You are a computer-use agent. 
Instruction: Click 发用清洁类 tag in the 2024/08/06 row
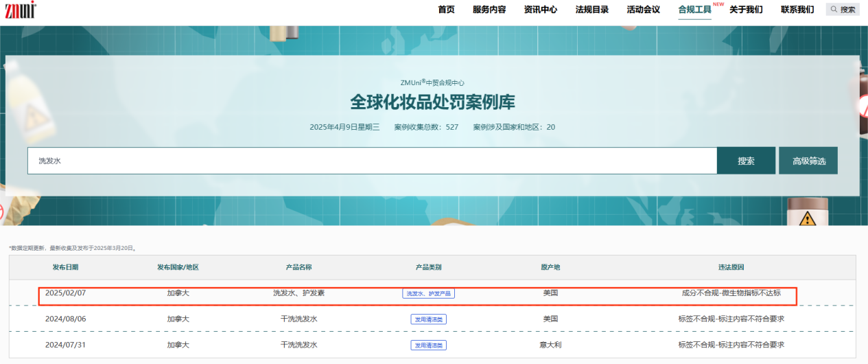429,319
